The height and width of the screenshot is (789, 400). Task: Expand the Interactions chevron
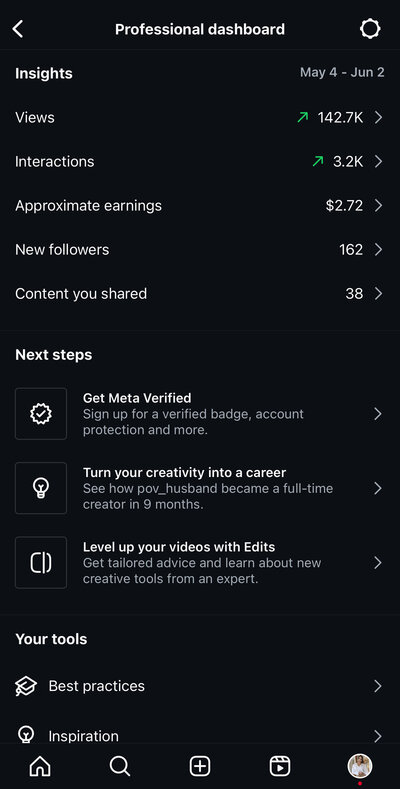[x=378, y=162]
